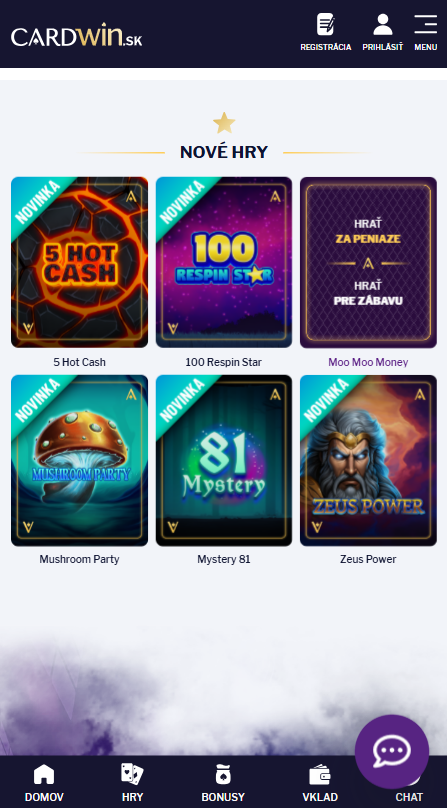Open the Vklad wallet icon
Viewport: 447px width, 808px height.
320,775
